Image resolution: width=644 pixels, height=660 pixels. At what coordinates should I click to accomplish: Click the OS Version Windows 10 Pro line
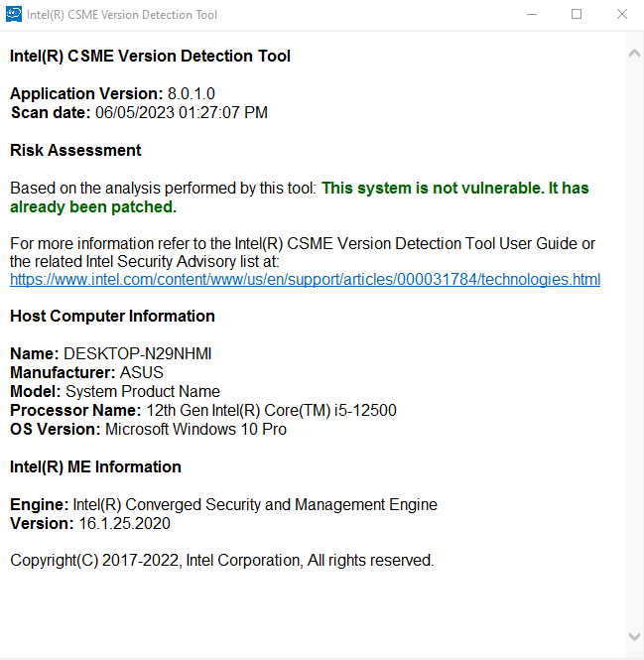(148, 430)
